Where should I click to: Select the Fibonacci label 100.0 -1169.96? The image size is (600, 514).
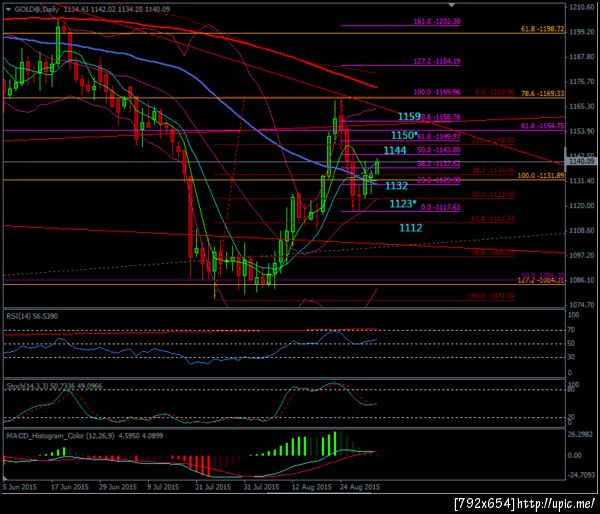click(437, 92)
